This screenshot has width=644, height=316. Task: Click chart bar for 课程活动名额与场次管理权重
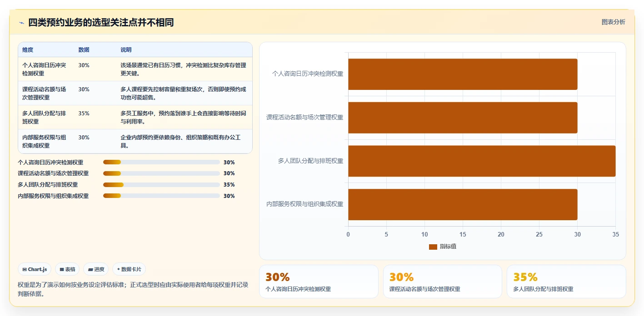tap(463, 118)
